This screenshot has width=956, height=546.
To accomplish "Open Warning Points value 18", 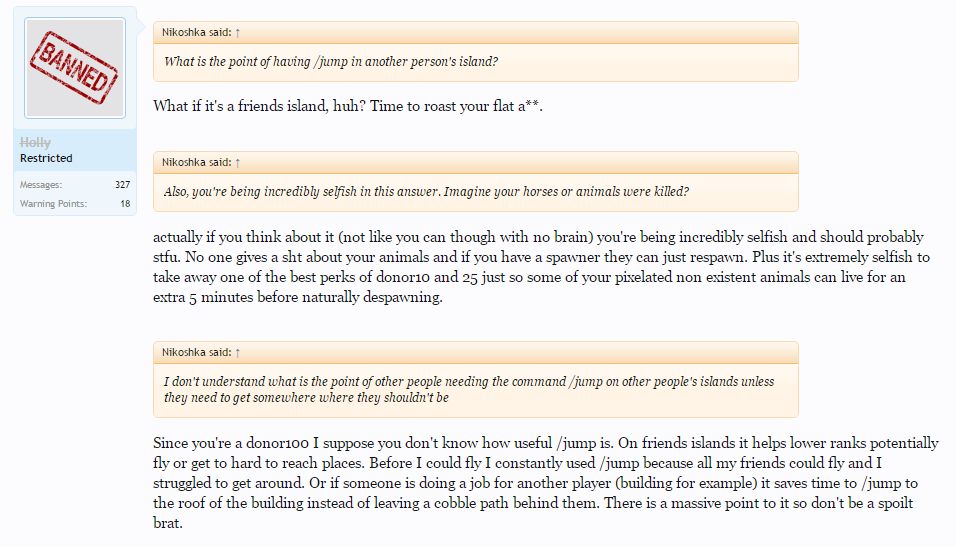I will click(x=125, y=204).
